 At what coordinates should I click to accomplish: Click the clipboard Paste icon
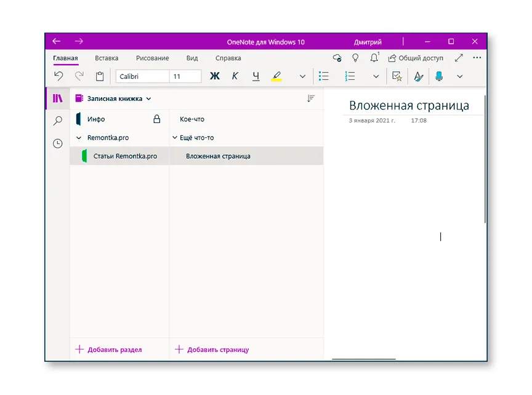tap(100, 76)
